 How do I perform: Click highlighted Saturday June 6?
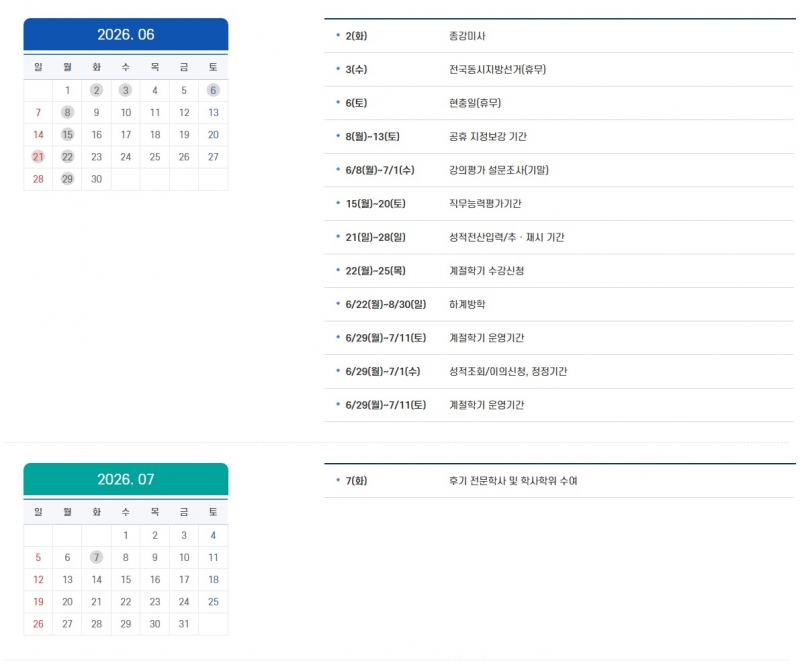pos(213,90)
